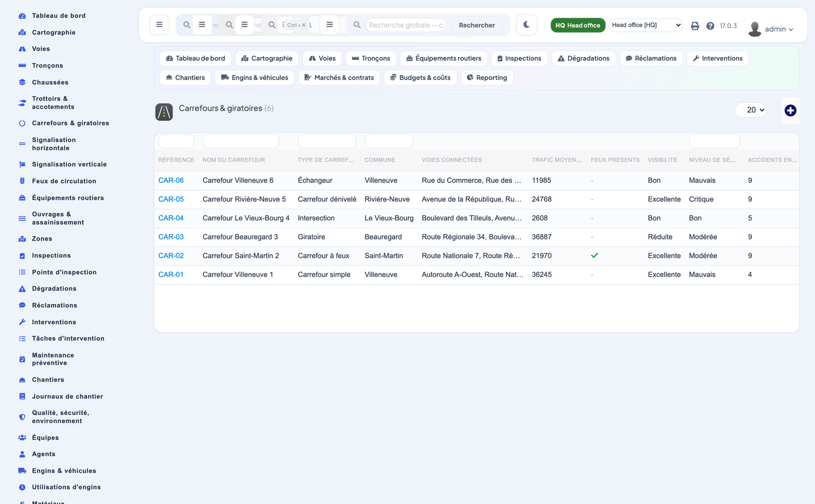Click sidebar Interventions wrench icon

pos(22,322)
